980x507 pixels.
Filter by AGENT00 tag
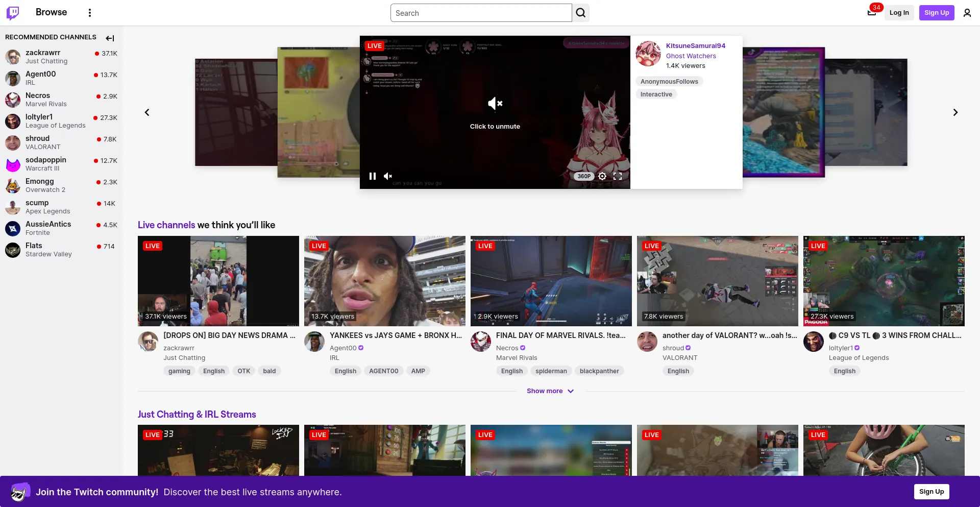pyautogui.click(x=384, y=371)
